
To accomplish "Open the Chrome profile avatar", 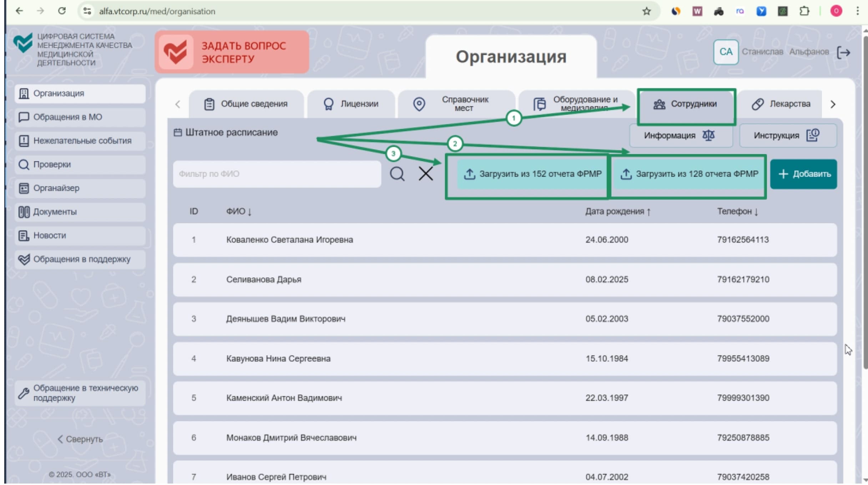I will click(x=836, y=11).
